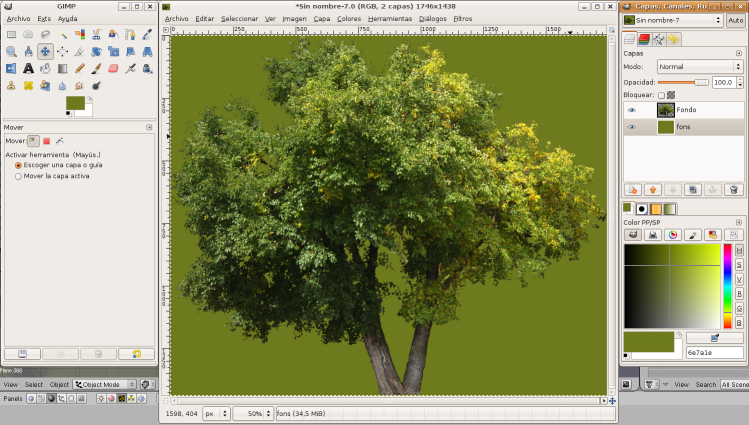Open the Capas tab configuration menu arrow
Viewport: 749px width, 425px height.
(x=739, y=53)
